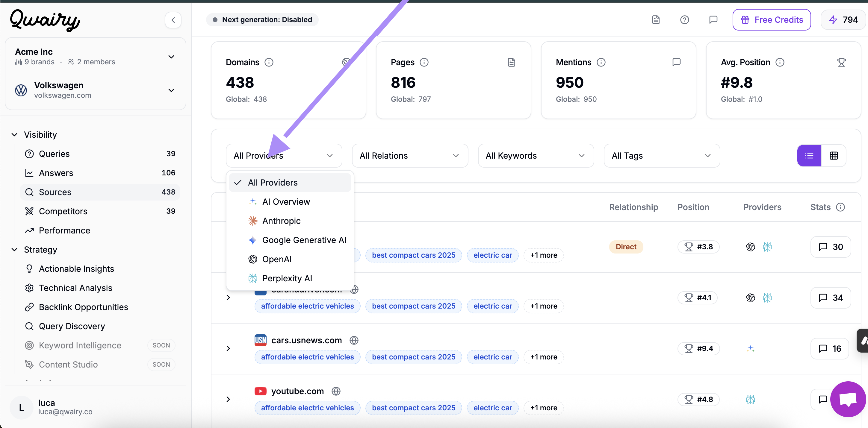
Task: Click Perplexity icon in youtube.com row
Action: [x=750, y=399]
